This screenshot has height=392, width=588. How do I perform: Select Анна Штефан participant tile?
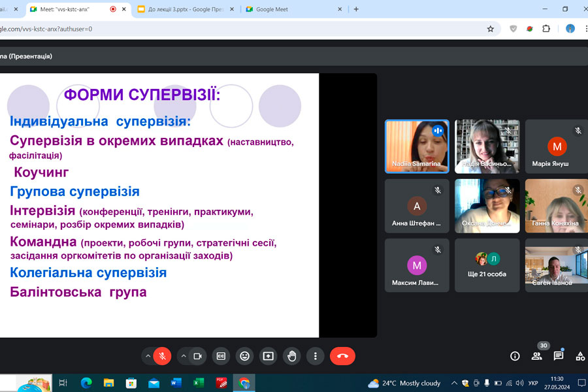417,206
